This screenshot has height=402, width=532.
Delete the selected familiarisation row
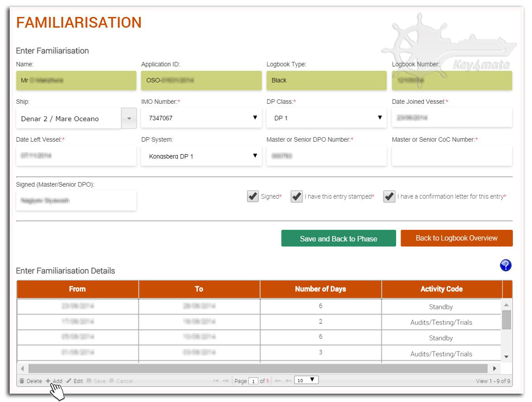[x=31, y=381]
